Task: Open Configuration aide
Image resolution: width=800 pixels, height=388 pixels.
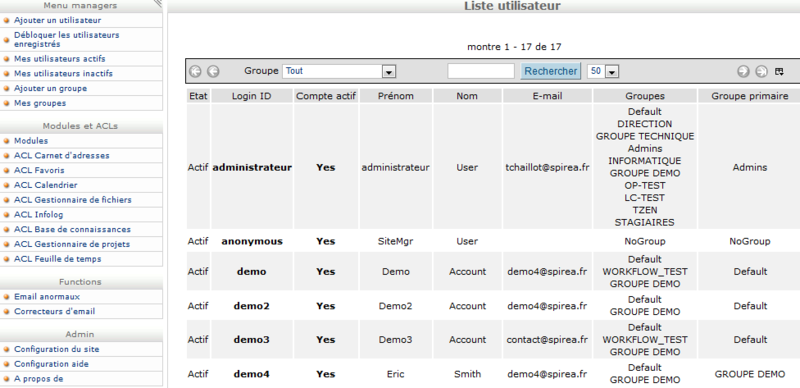Action: tap(51, 365)
